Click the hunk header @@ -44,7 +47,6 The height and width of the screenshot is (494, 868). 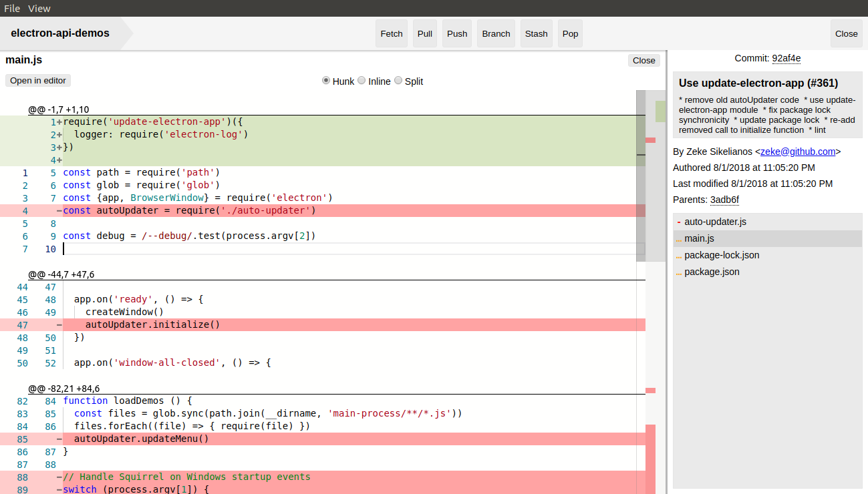click(x=61, y=274)
